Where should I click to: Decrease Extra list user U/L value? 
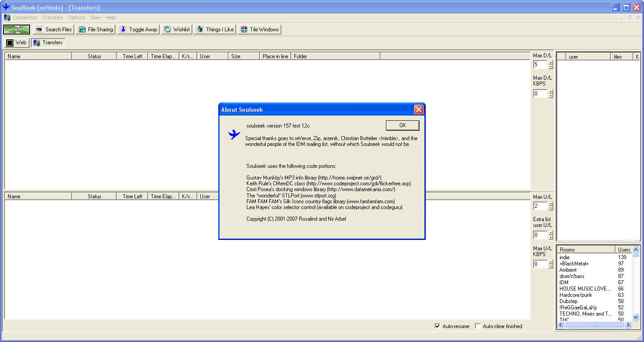click(551, 237)
